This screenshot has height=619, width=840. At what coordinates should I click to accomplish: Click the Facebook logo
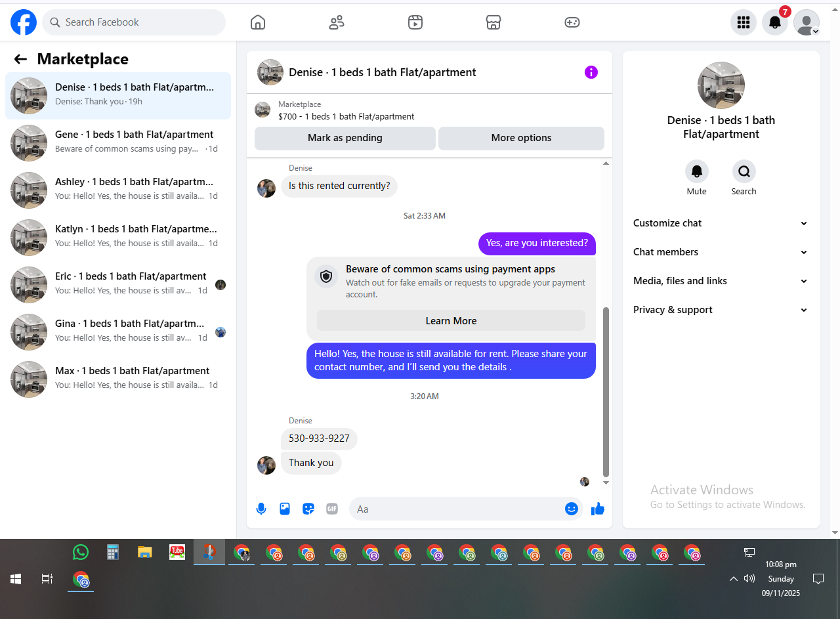(24, 22)
